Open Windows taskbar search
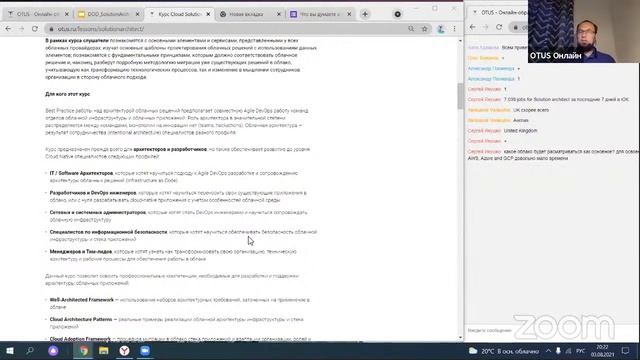The width and height of the screenshot is (640, 360). (30, 351)
